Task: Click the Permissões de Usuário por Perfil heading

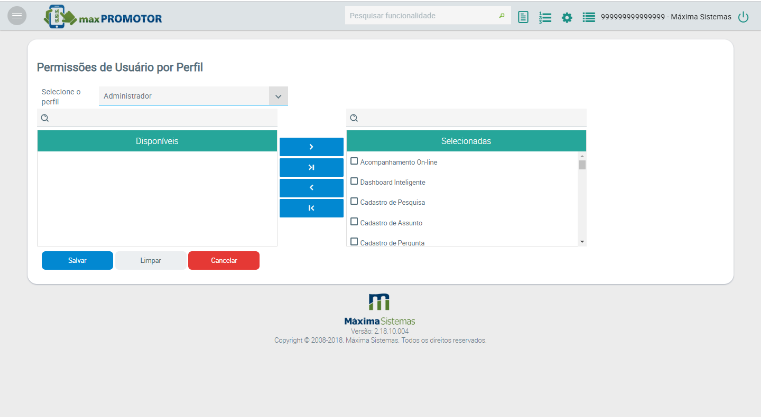Action: click(x=120, y=67)
